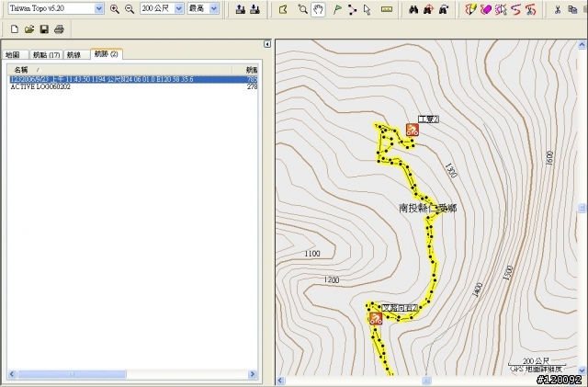This screenshot has width=588, height=387.
Task: Collapse the left panel with arrow button
Action: [267, 44]
